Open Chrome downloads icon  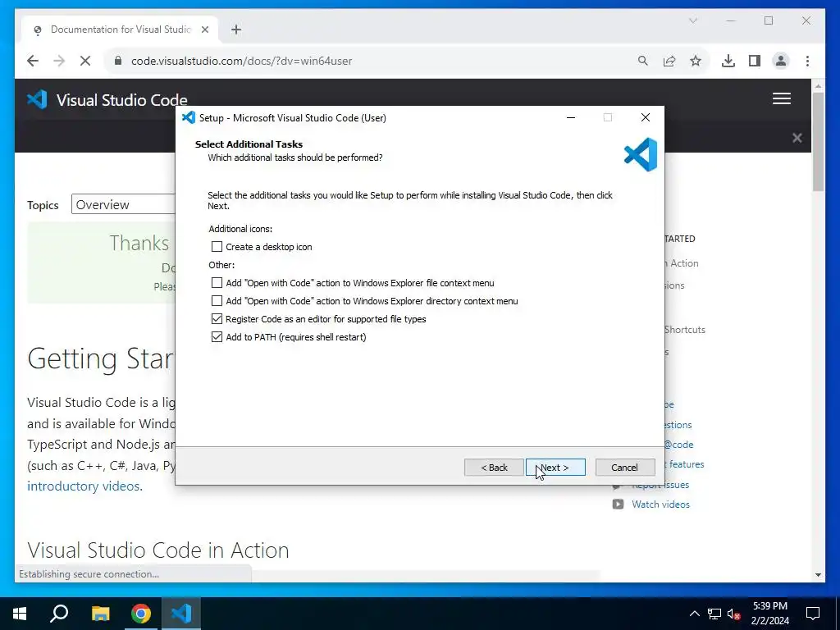728,61
